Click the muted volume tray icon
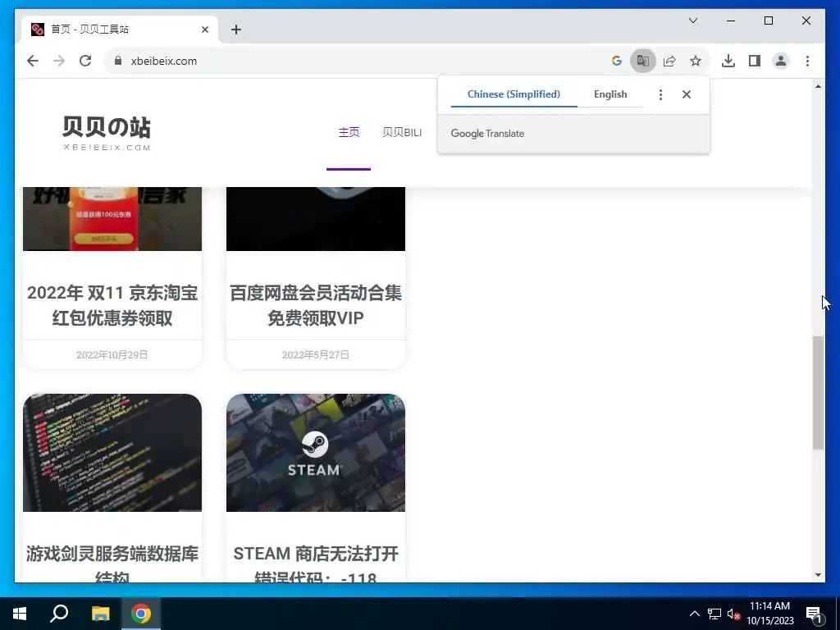The image size is (840, 630). coord(733,614)
